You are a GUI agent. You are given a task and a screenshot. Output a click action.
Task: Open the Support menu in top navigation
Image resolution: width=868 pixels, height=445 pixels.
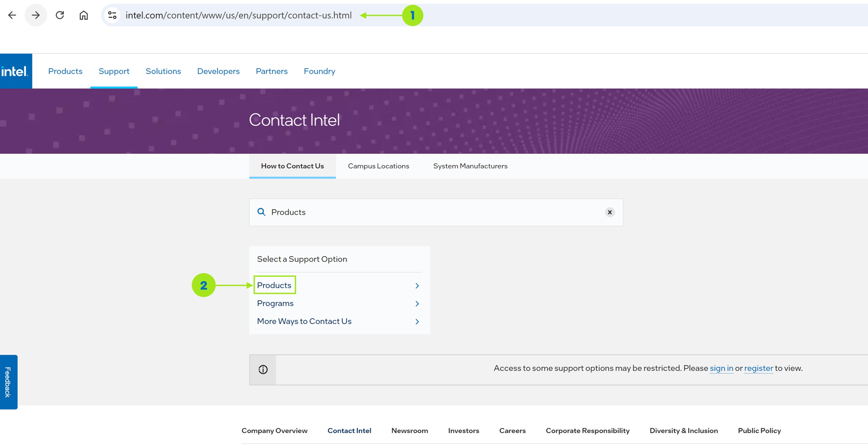114,71
